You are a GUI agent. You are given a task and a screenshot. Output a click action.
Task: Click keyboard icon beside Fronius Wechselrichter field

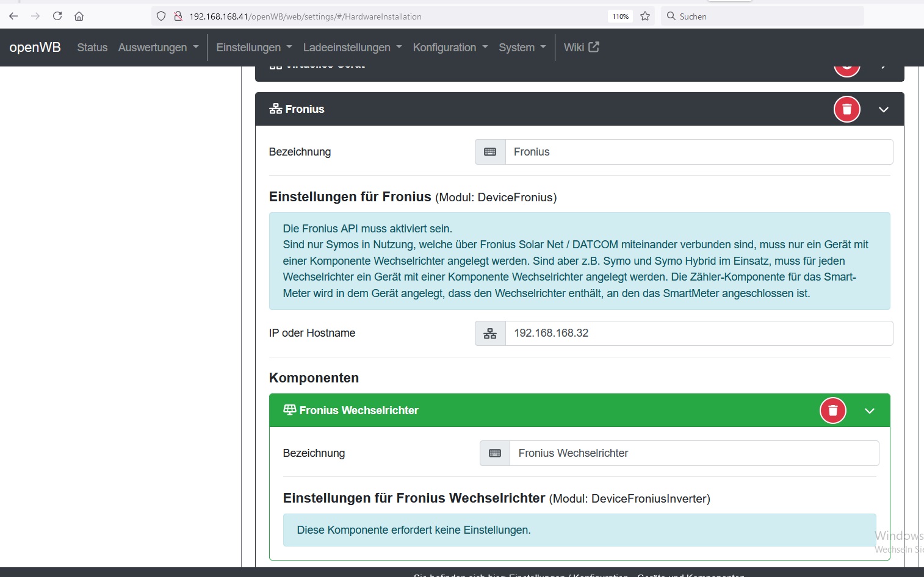click(495, 453)
